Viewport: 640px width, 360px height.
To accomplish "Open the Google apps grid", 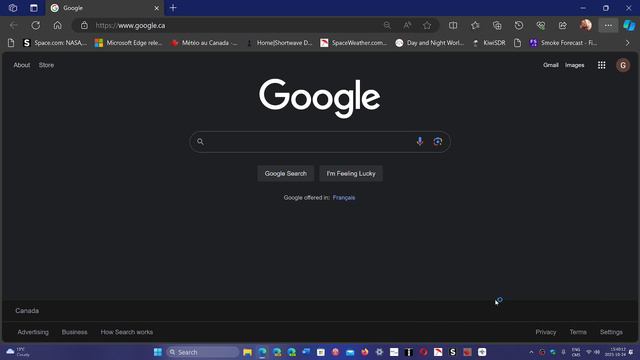I will click(602, 65).
